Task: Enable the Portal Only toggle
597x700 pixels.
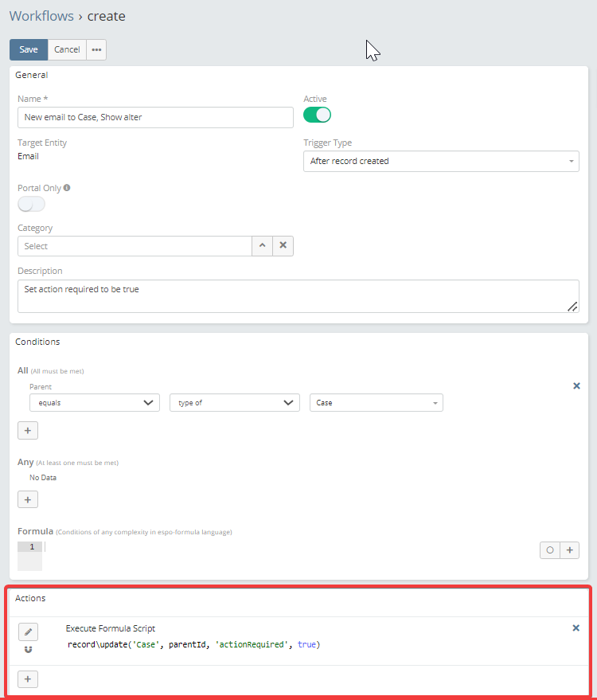Action: (31, 205)
